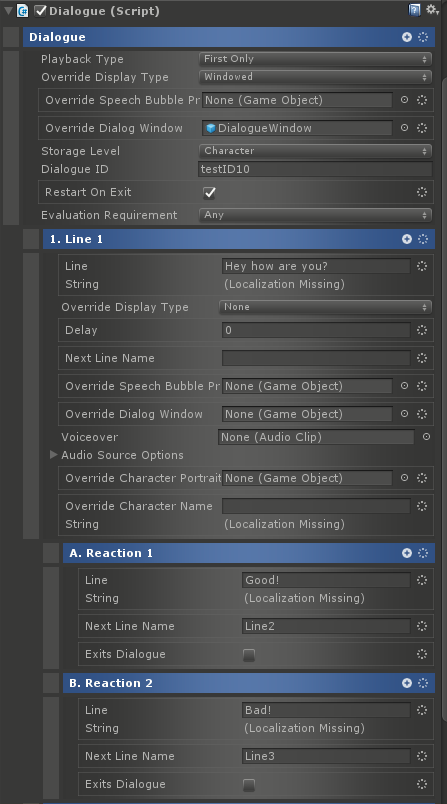Open the Storage Level Character dropdown
Screen dimensions: 447x804
point(315,151)
